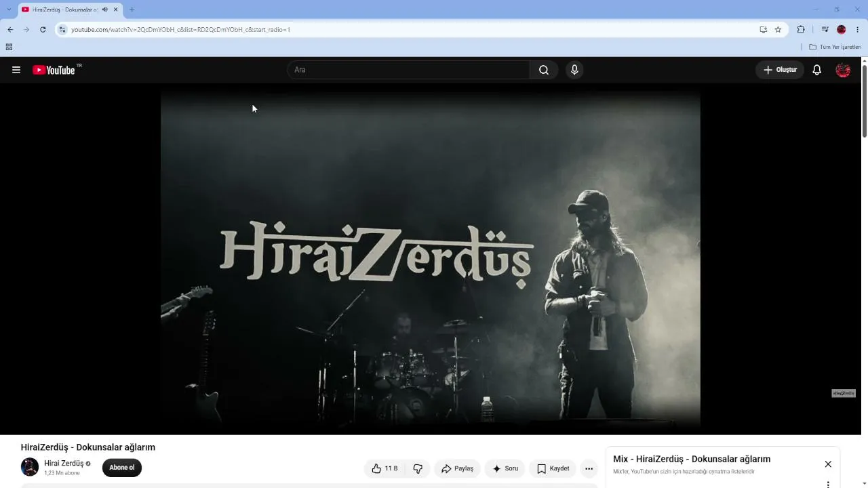Click the magnifier search button
868x488 pixels.
544,70
